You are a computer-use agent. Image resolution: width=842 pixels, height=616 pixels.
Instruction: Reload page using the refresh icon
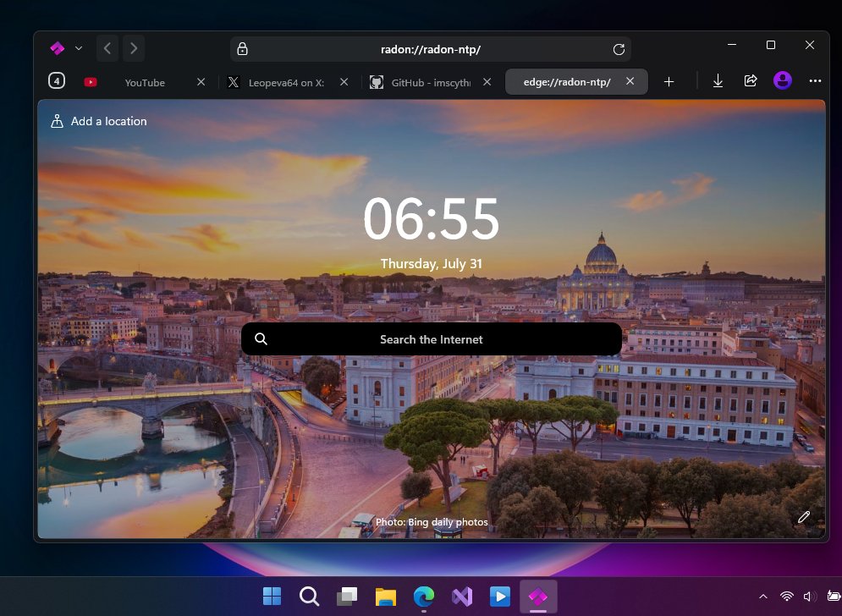[619, 49]
